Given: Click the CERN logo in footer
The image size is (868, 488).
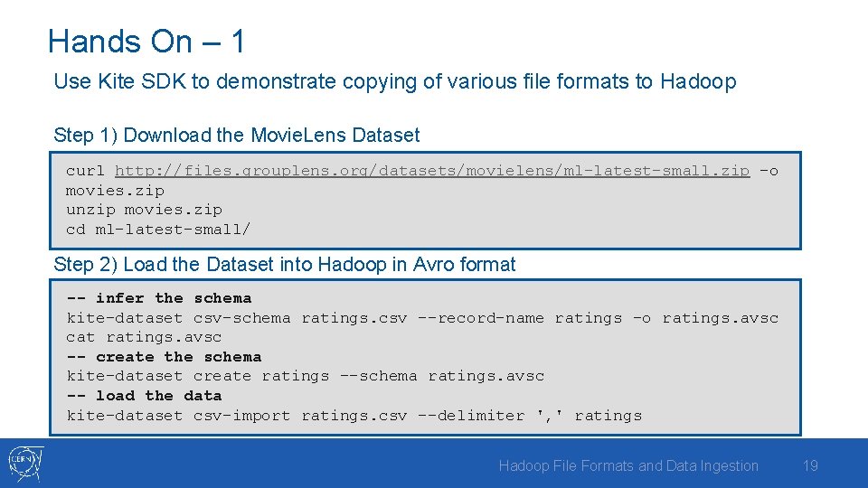Looking at the screenshot, I should tap(25, 464).
